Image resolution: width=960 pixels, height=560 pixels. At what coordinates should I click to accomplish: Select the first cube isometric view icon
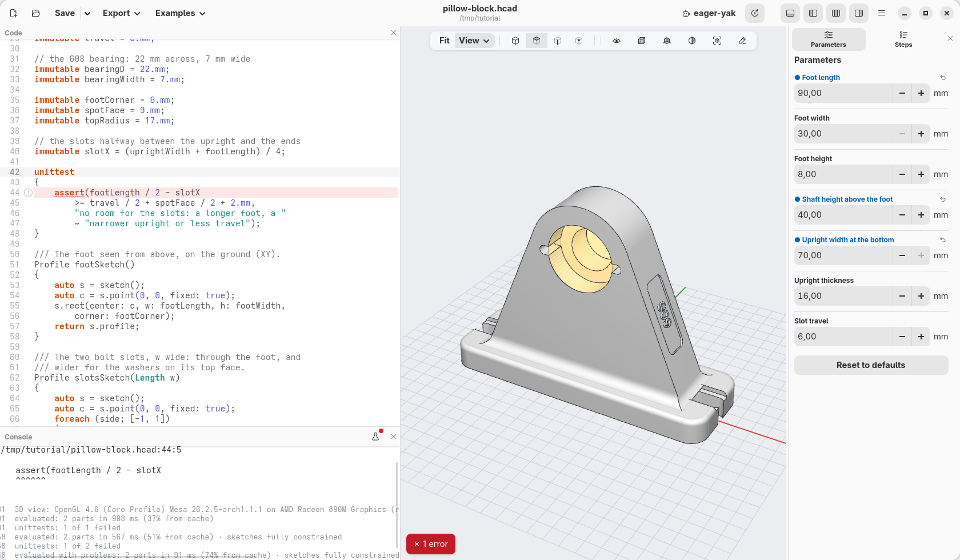click(x=515, y=41)
